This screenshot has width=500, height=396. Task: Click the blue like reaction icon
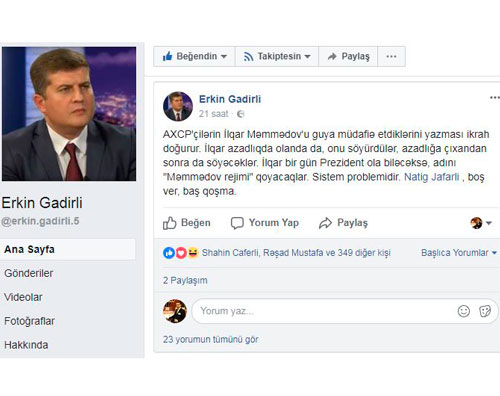(x=169, y=253)
